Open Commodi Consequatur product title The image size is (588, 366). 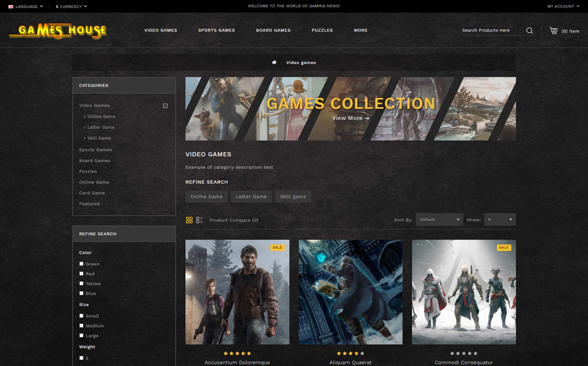tap(464, 362)
